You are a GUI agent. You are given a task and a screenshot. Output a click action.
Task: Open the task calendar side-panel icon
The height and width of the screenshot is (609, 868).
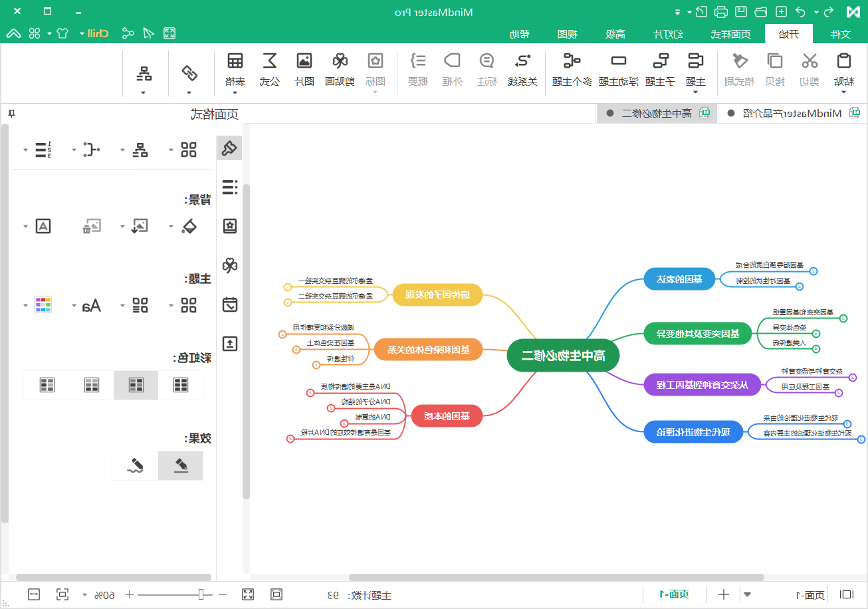[230, 304]
